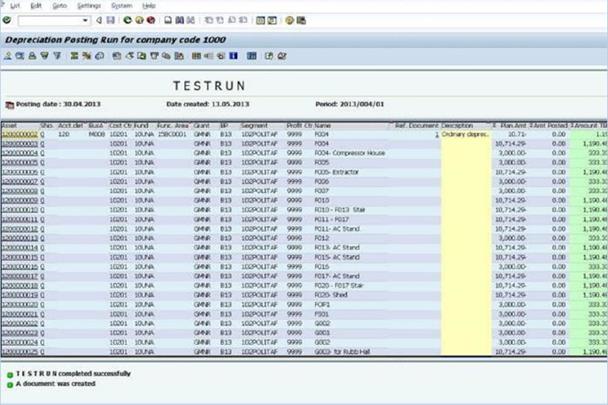This screenshot has height=405, width=608.
Task: Open the Help menu
Action: [x=149, y=6]
